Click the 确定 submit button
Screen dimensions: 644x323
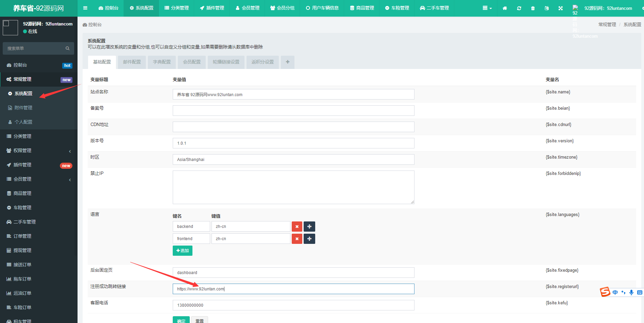181,320
